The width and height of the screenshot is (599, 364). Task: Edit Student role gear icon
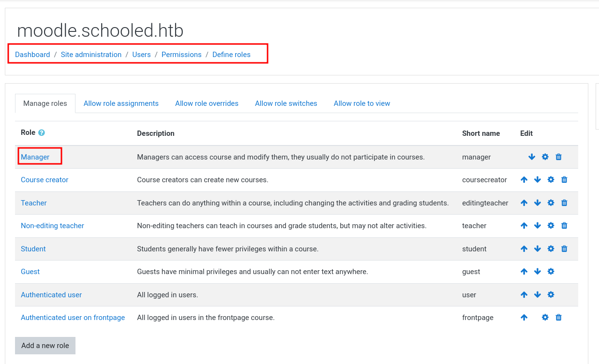(x=551, y=248)
